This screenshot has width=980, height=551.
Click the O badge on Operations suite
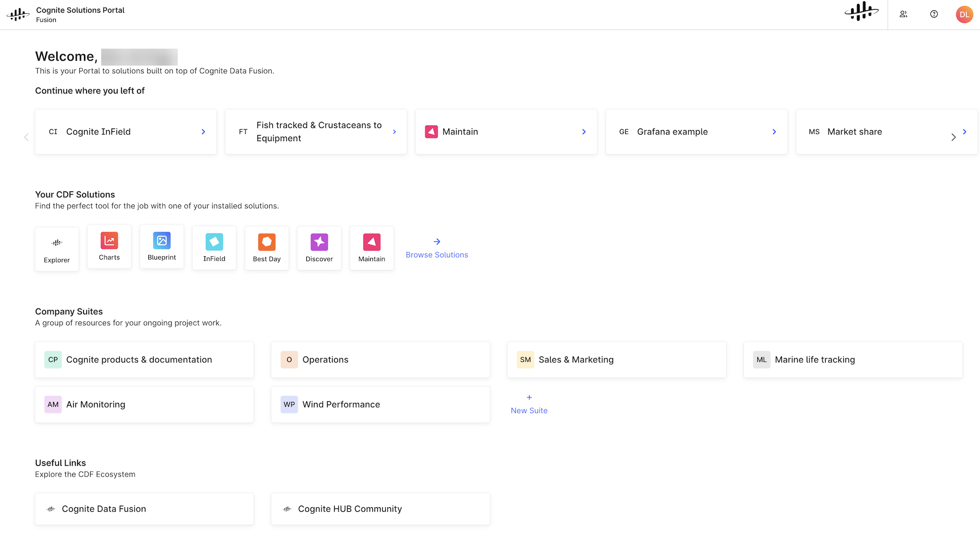289,360
